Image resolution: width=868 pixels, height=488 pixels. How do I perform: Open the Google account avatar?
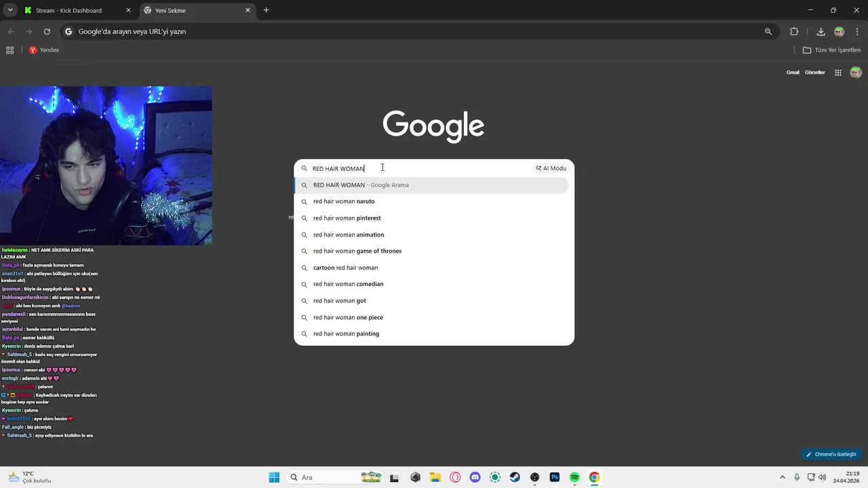(856, 73)
